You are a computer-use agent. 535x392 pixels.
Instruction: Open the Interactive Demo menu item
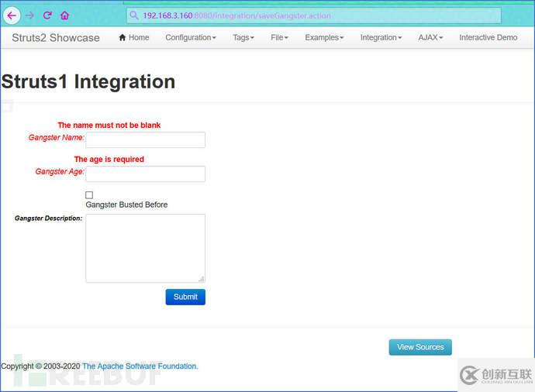click(x=488, y=37)
